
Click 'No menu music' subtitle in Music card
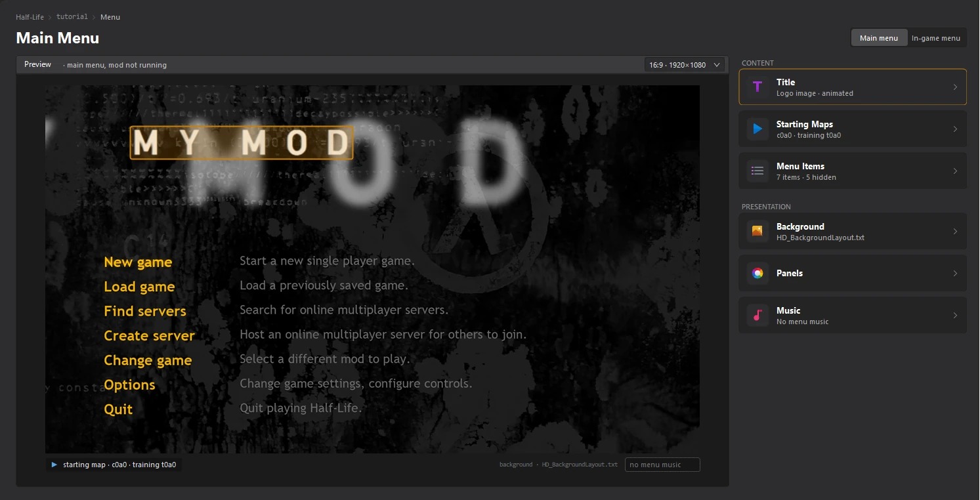(802, 322)
